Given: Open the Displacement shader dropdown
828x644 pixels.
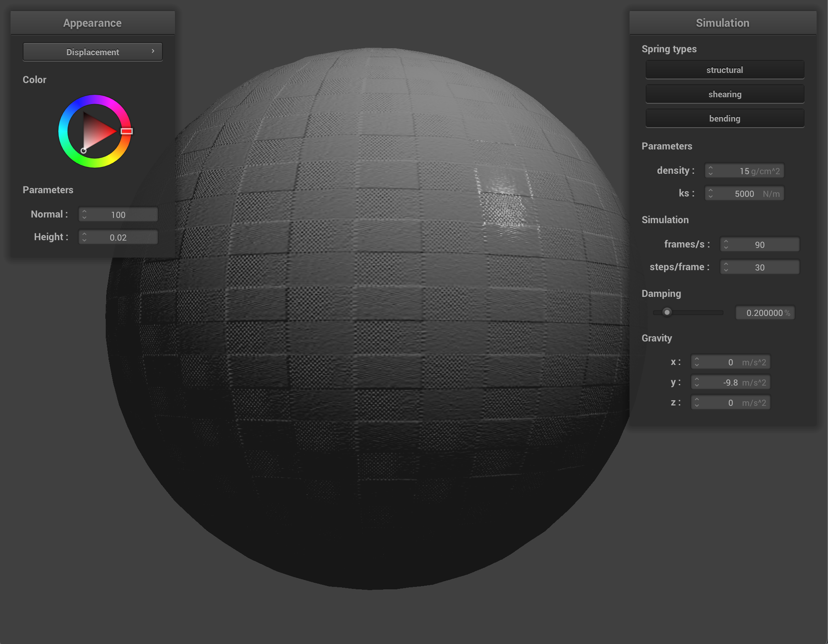Looking at the screenshot, I should coord(93,52).
